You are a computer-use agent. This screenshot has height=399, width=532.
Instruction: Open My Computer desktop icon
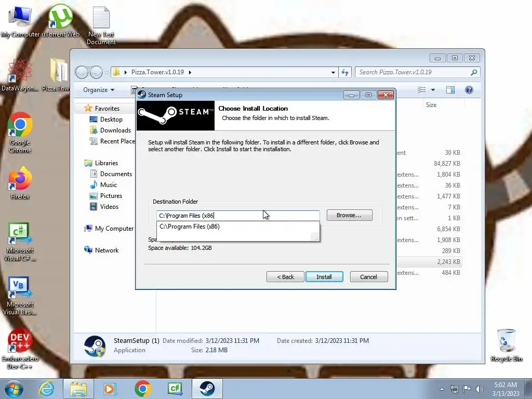point(20,21)
